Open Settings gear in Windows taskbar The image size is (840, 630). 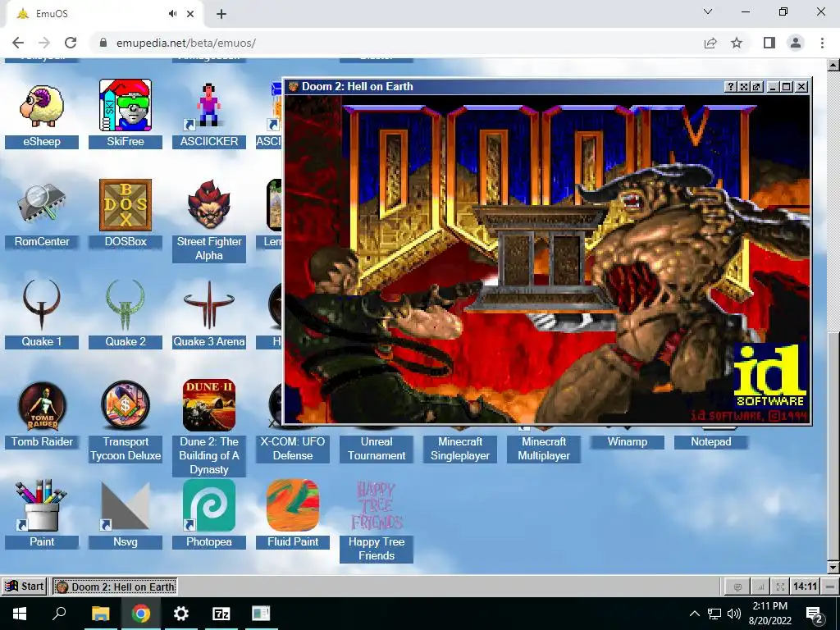[181, 614]
